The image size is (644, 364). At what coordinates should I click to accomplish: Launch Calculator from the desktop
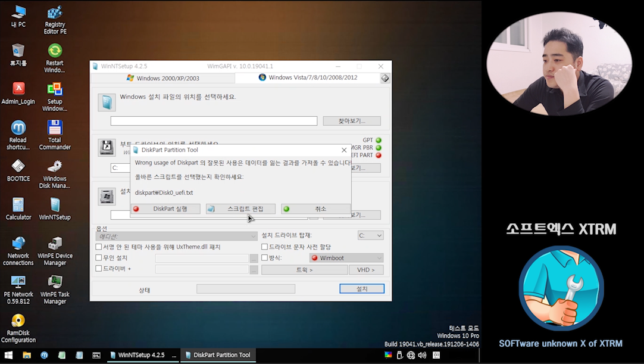pyautogui.click(x=18, y=209)
